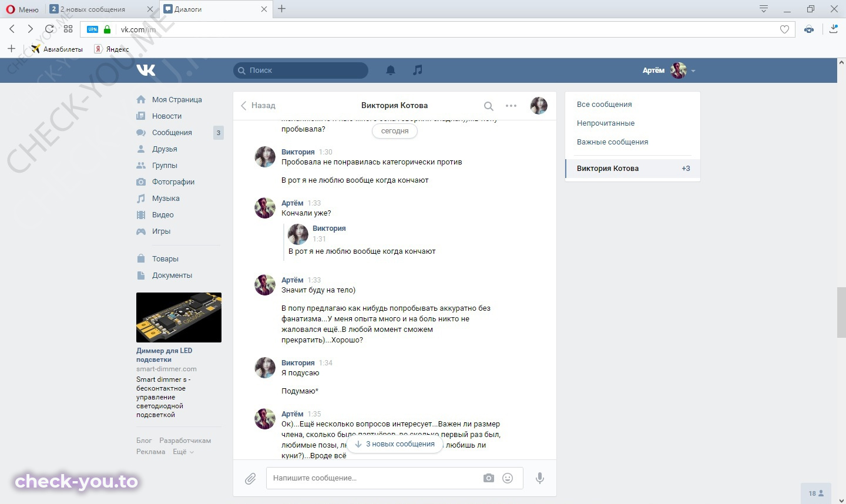The image size is (846, 504).
Task: Go forward with the browser forward arrow
Action: 31,29
